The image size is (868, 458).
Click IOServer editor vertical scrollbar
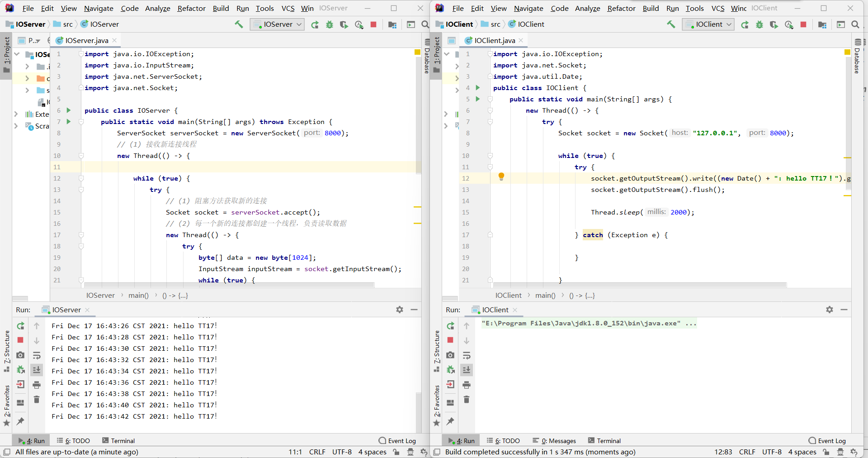coord(419,115)
